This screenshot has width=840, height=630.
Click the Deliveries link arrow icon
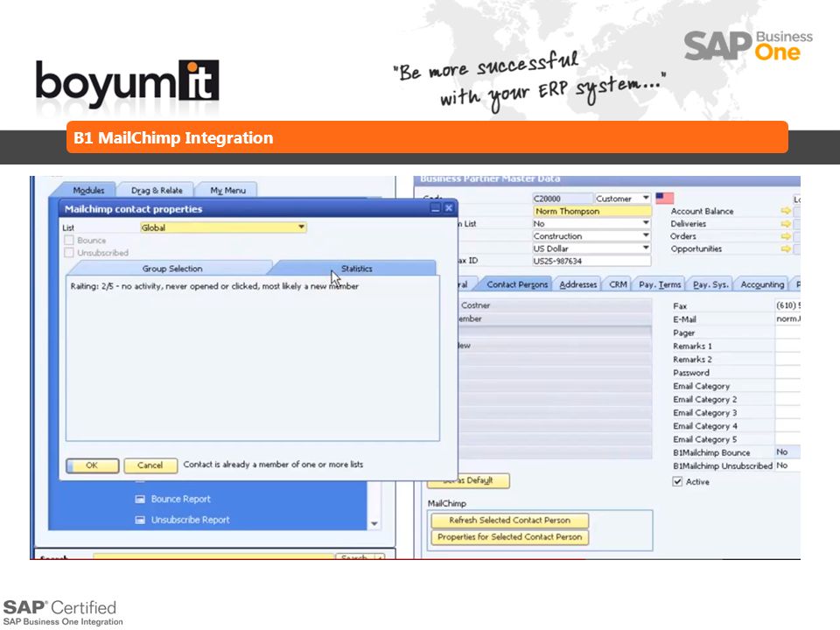coord(786,223)
